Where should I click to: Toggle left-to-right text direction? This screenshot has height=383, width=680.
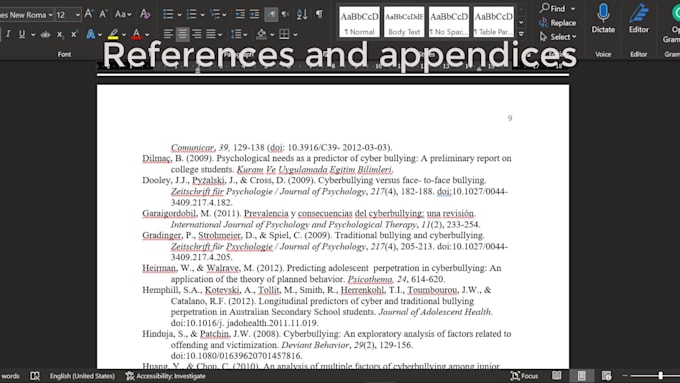coord(271,14)
